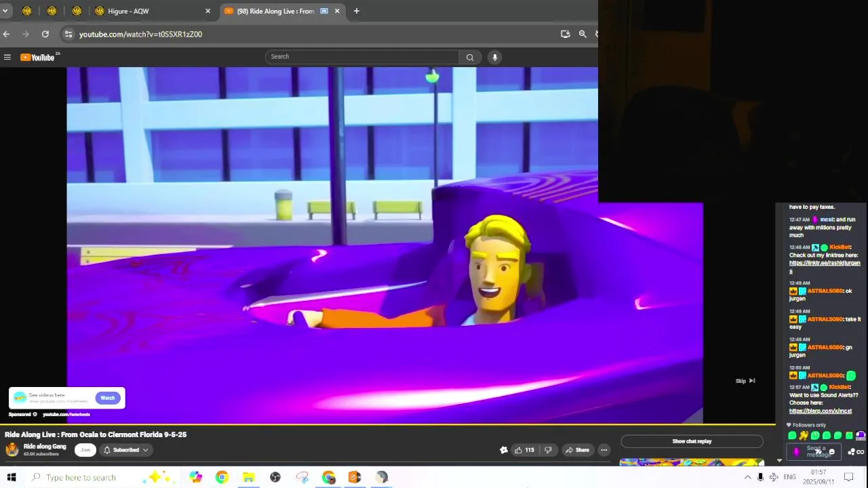Click the yellow dancing emote in chat bar
This screenshot has height=488, width=868.
pos(804,436)
